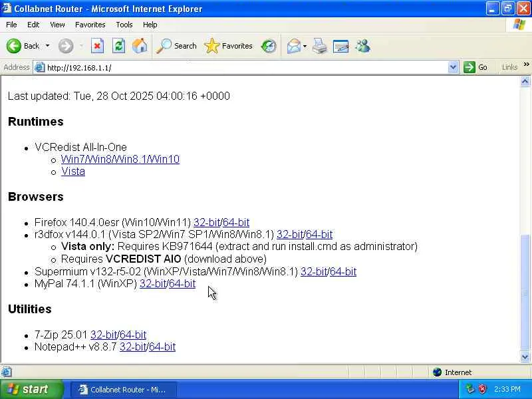Screen dimensions: 532x399
Task: Click the vertical scrollbar thumb
Action: (x=525, y=293)
